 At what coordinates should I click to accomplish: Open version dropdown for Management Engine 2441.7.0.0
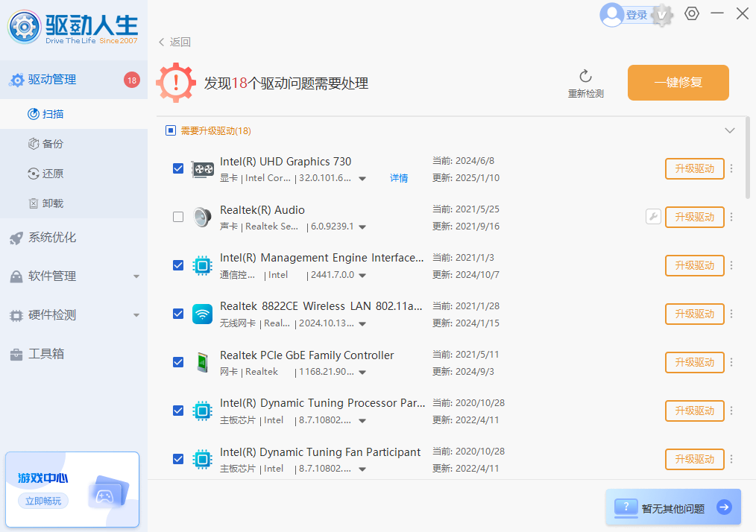[362, 276]
